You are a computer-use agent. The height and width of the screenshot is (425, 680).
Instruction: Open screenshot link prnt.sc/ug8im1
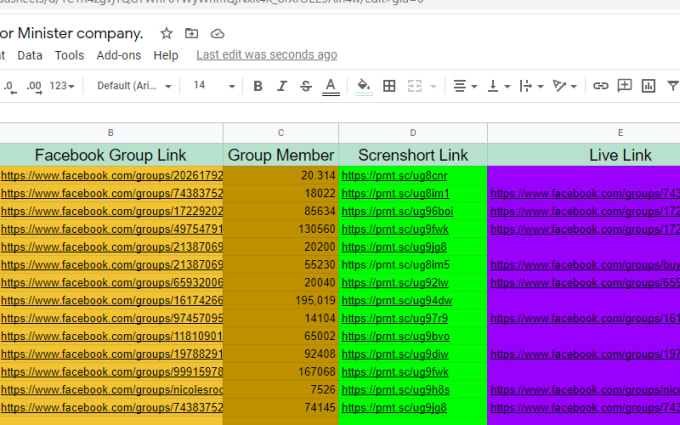pos(396,193)
